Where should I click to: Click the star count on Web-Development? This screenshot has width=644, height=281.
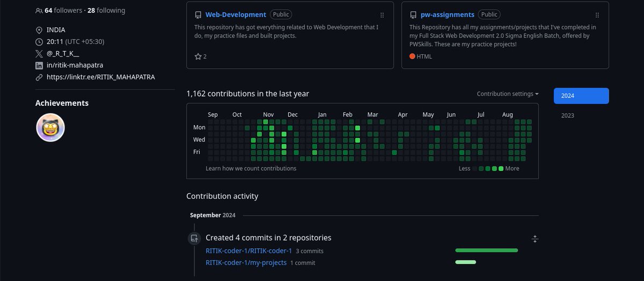(x=201, y=56)
